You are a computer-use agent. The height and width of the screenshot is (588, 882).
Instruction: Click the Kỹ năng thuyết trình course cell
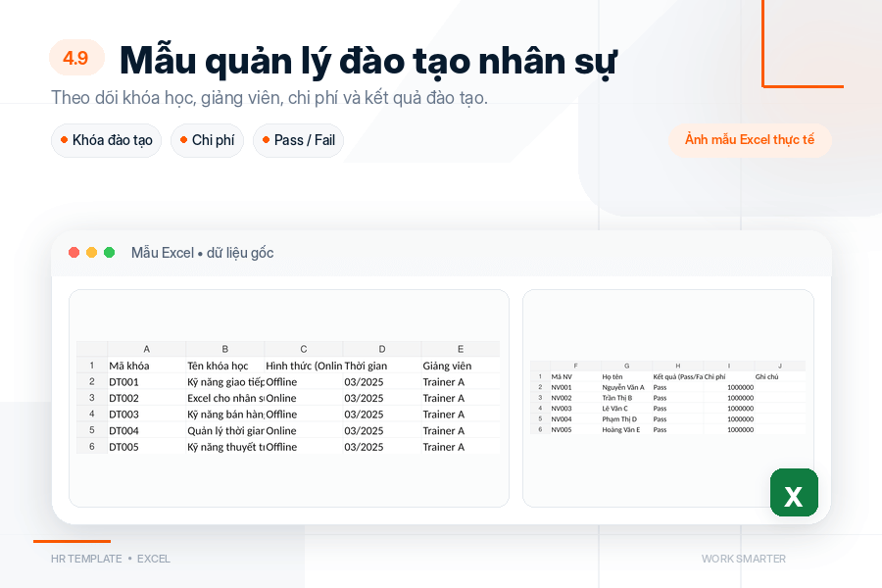tap(225, 447)
